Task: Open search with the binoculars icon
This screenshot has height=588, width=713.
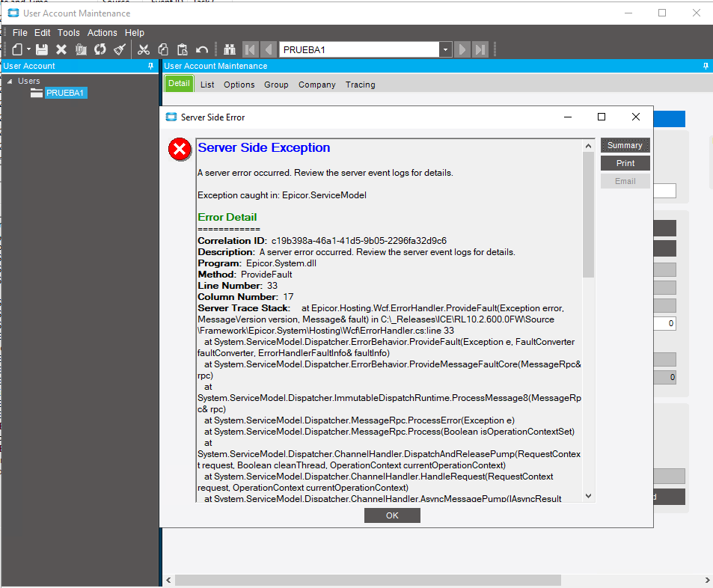Action: (x=230, y=49)
